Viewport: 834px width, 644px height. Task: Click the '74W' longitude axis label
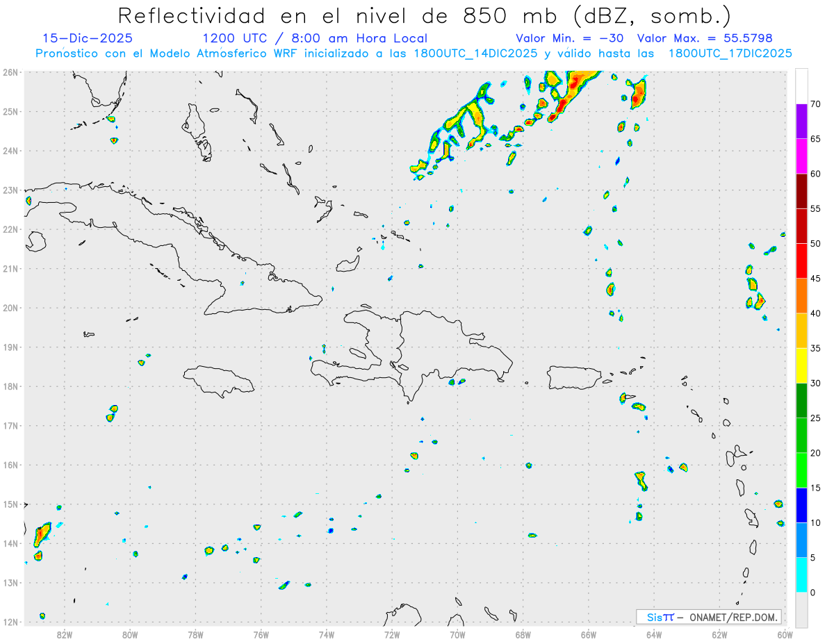[x=327, y=634]
